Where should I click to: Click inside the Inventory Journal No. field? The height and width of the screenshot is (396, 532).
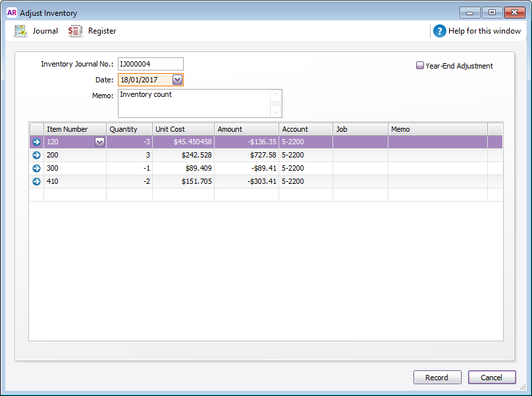click(x=150, y=64)
